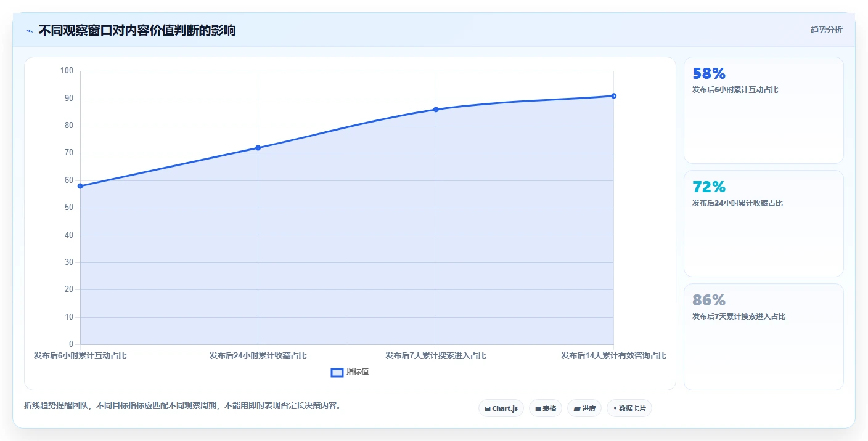Click the 数据卡片 tag button
Screen dimensions: 868x441
[x=629, y=408]
